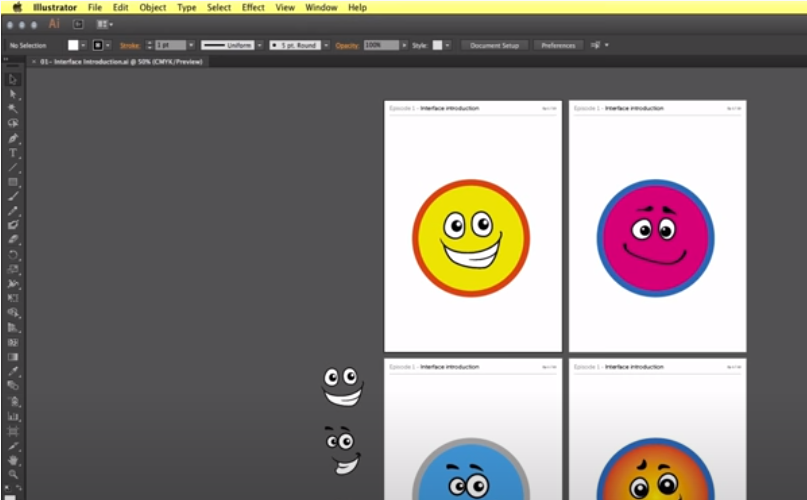Select the Symbol Sprayer tool
807x500 pixels.
13,401
